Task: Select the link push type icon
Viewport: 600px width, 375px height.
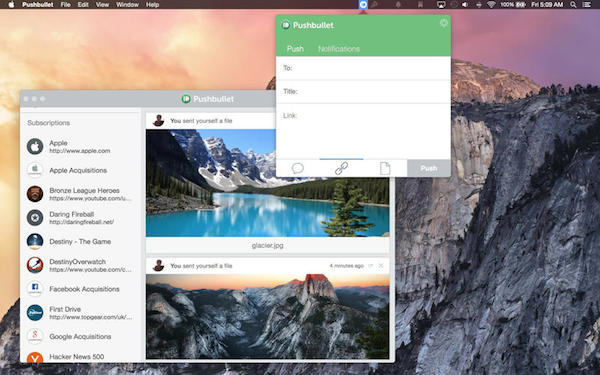Action: [341, 168]
